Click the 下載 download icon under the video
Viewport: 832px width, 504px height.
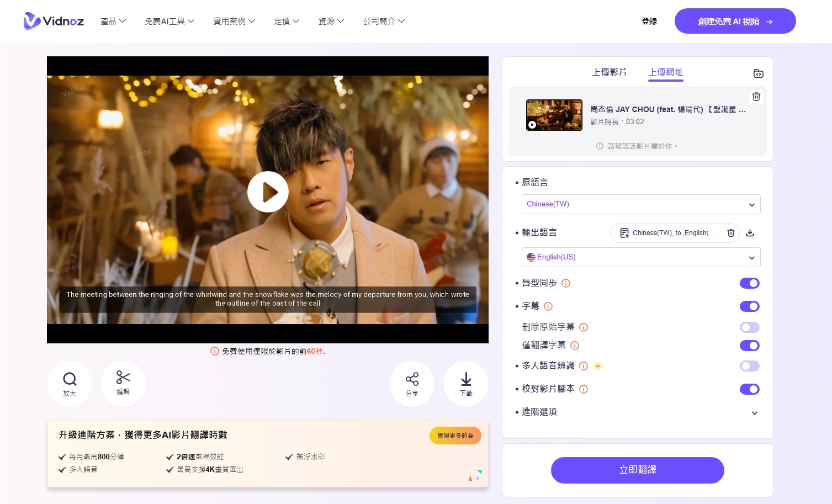click(x=466, y=383)
